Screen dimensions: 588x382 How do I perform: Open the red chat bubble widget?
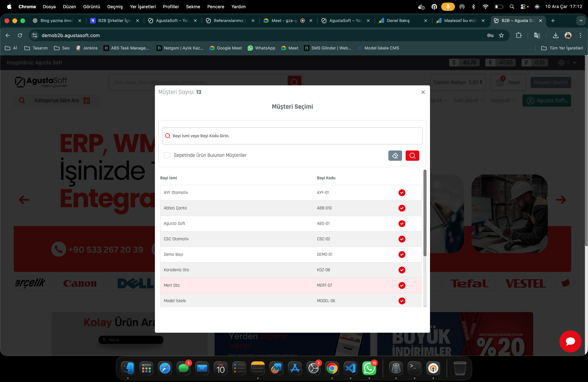point(570,341)
